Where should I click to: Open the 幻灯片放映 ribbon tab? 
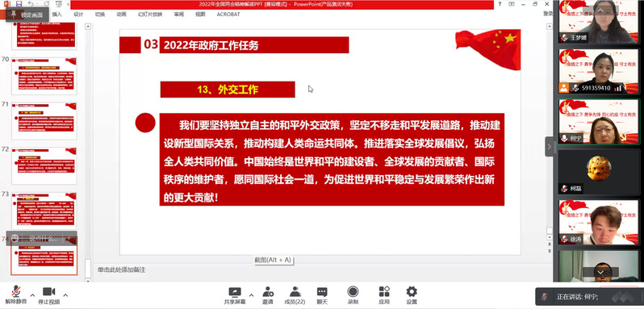tap(150, 15)
